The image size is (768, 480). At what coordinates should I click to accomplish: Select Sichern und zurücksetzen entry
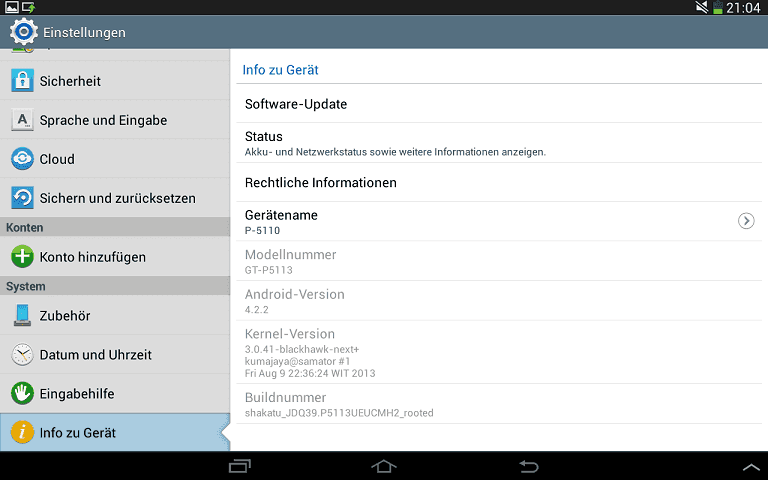point(115,198)
